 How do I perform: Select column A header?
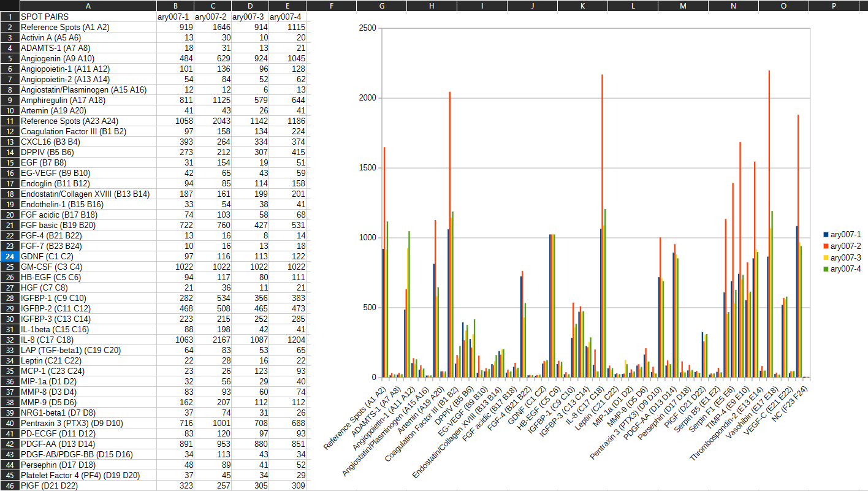88,6
